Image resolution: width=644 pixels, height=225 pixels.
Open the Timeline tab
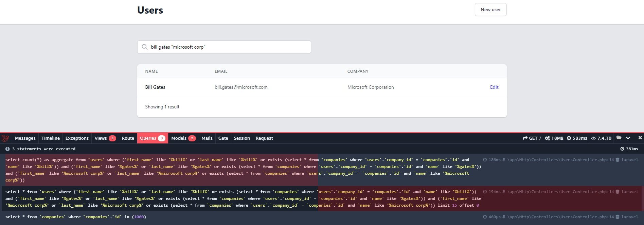click(x=51, y=138)
